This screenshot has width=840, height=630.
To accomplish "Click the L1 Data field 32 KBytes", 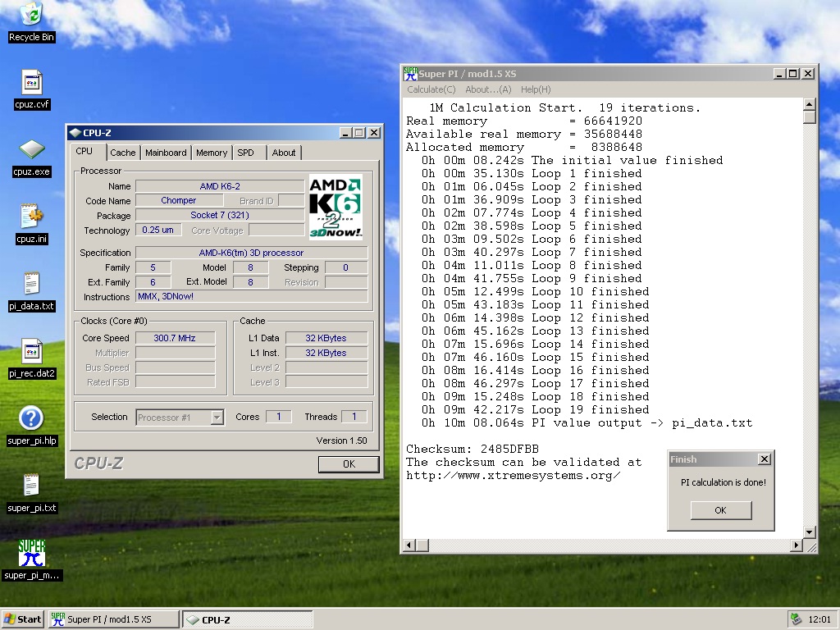I will point(326,338).
